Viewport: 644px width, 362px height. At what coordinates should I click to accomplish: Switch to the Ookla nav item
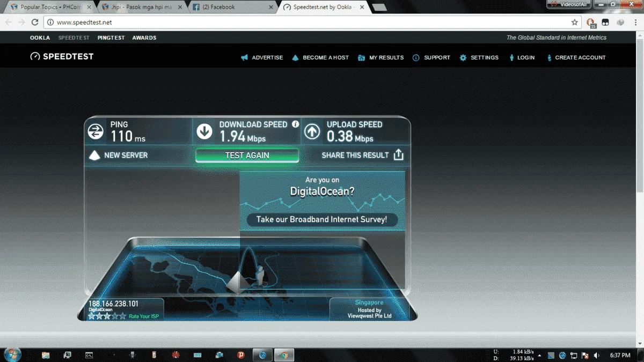[x=40, y=38]
